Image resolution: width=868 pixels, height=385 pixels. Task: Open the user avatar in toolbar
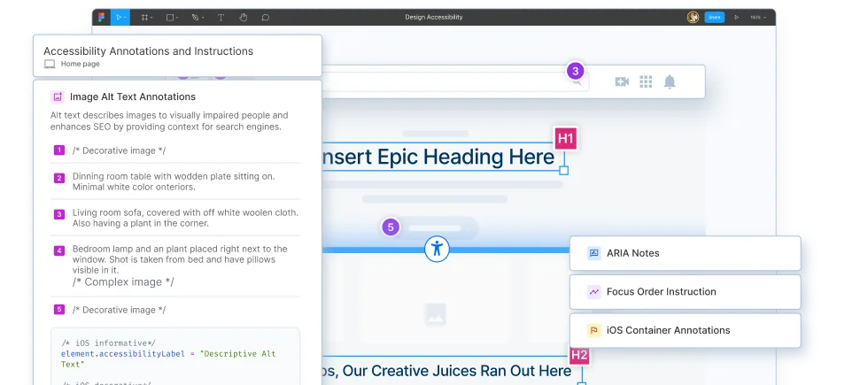(693, 17)
